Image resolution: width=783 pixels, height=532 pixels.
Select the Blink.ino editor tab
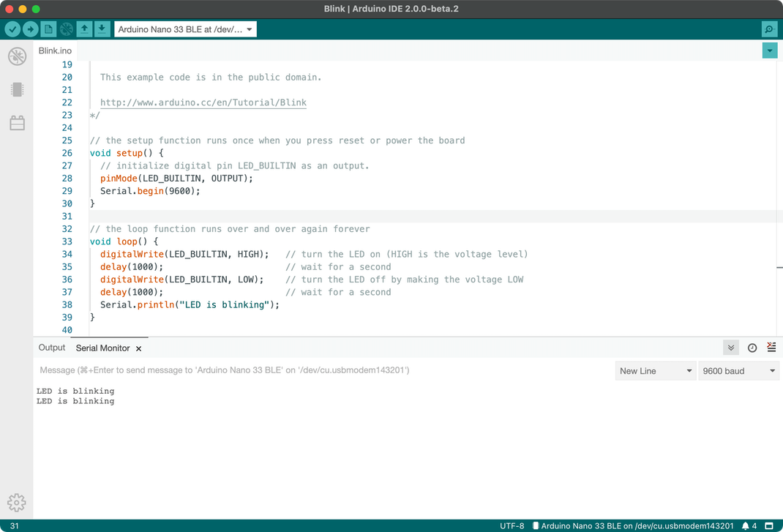(56, 50)
